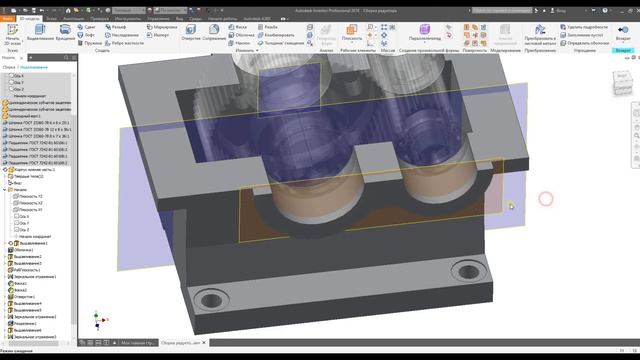Open the Начало работы tab
Viewport: 640px width, 360px height.
click(222, 18)
